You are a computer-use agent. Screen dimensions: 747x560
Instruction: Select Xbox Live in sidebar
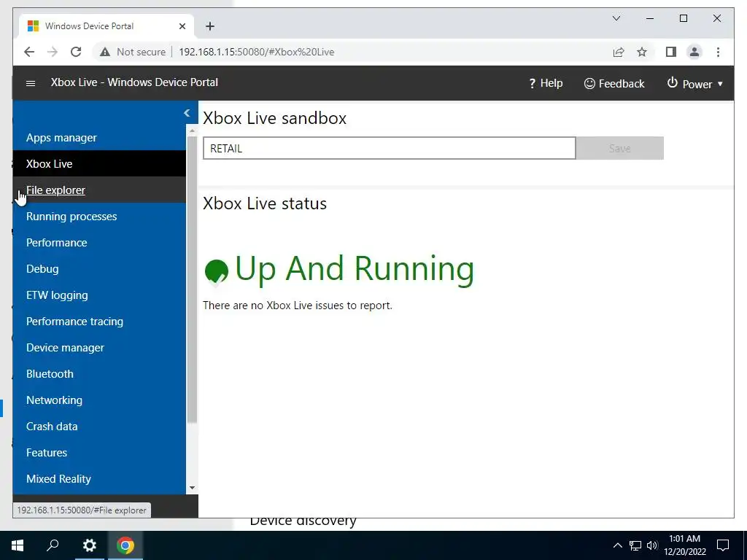tap(99, 164)
